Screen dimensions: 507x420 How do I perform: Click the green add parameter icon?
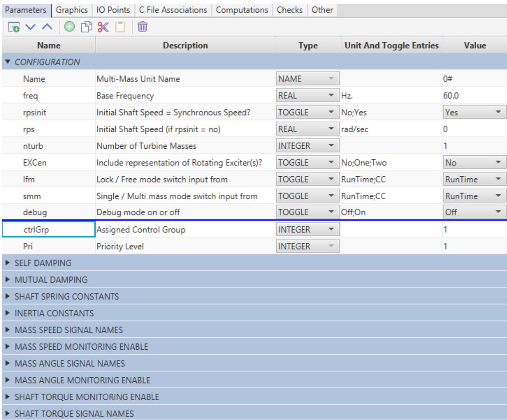coord(69,27)
